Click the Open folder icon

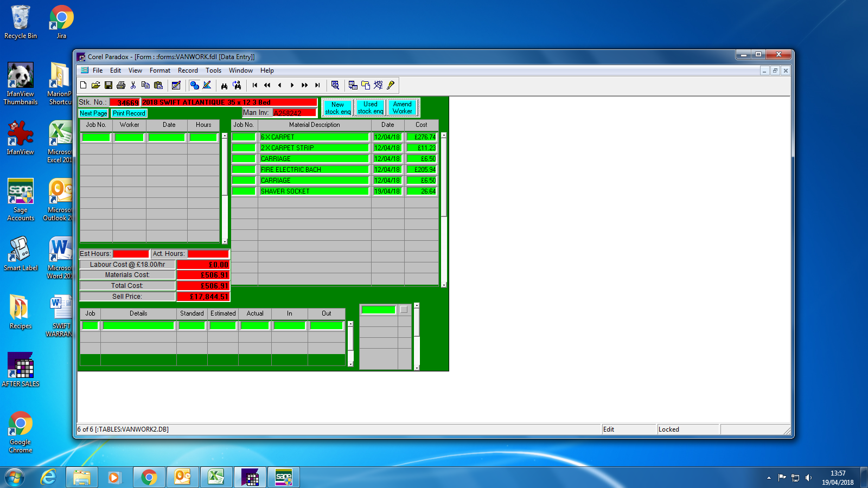[95, 85]
